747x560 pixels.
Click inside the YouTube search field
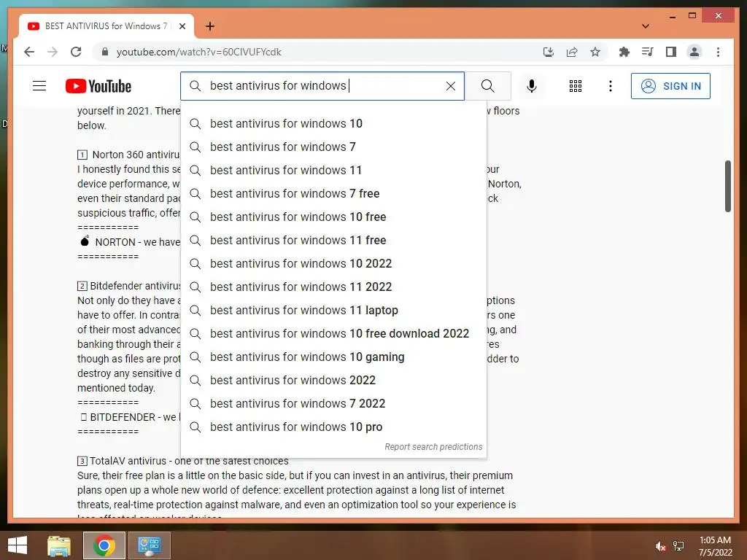[324, 86]
